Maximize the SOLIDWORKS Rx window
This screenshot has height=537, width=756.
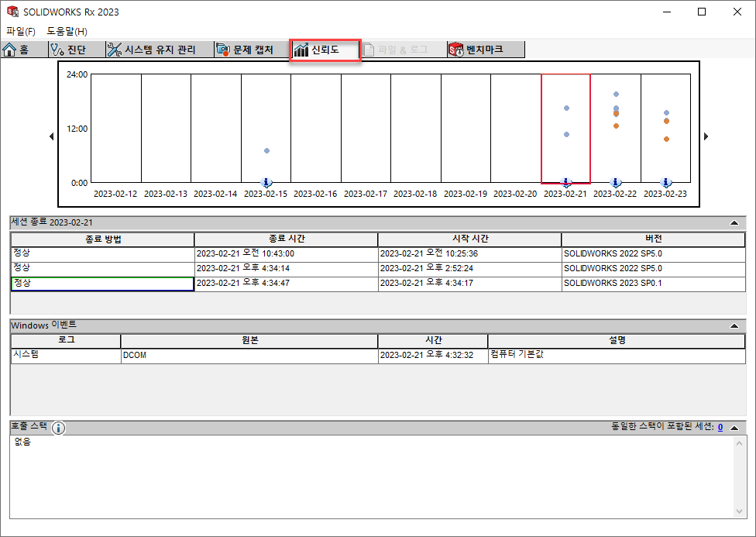tap(702, 12)
